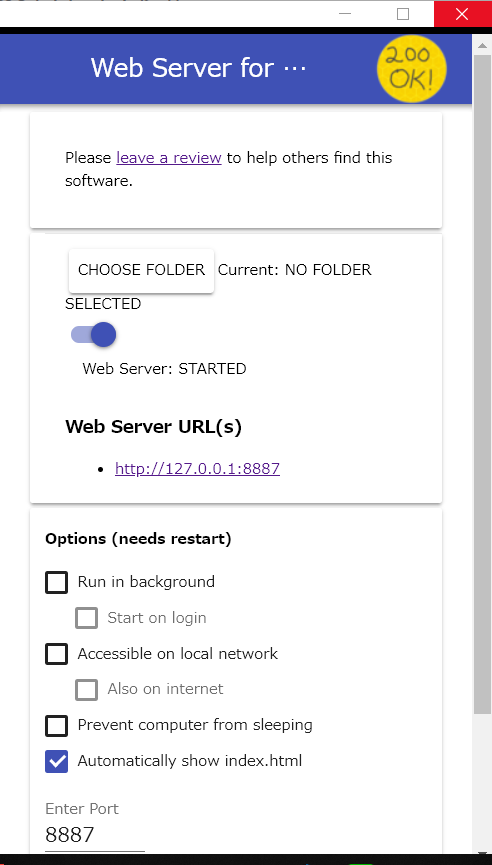This screenshot has width=492, height=865.
Task: Enable the Run in background checkbox
Action: pyautogui.click(x=56, y=583)
